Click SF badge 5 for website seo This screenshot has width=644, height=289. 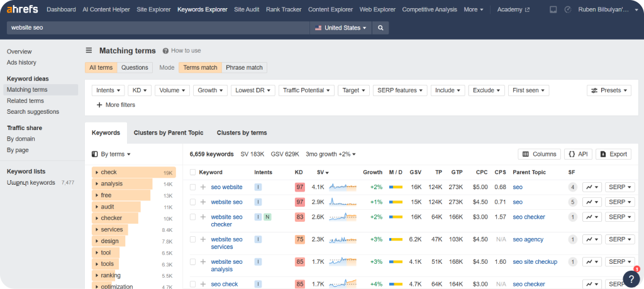pos(572,202)
